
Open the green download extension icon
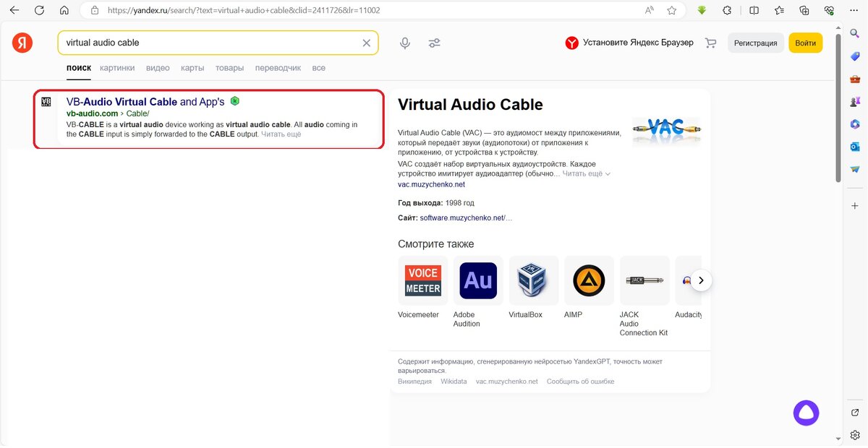(x=702, y=11)
